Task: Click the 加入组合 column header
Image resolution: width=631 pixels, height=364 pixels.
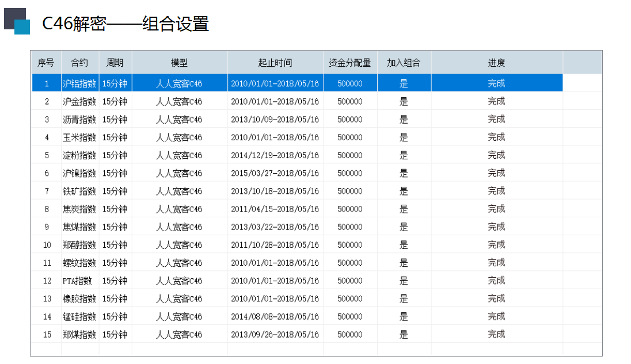Action: click(404, 63)
